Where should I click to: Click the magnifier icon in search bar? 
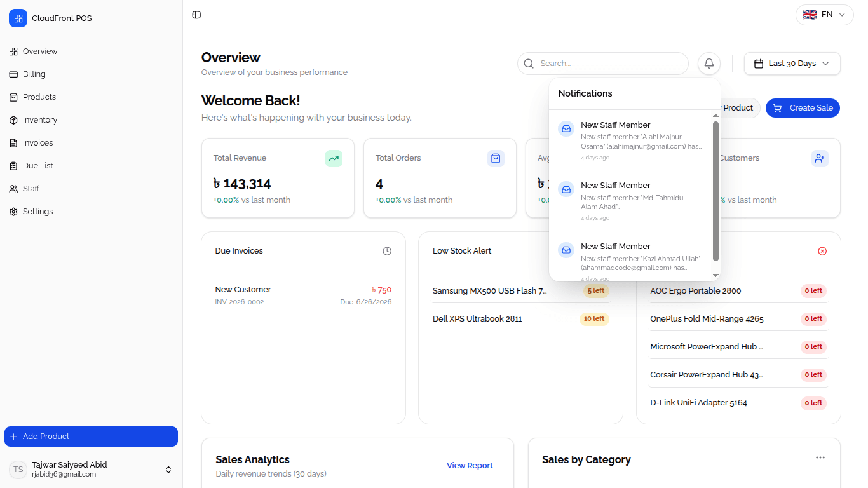529,64
